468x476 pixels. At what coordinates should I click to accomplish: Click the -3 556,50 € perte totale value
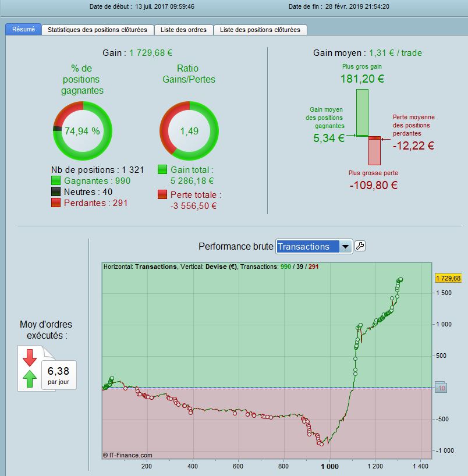pos(193,206)
